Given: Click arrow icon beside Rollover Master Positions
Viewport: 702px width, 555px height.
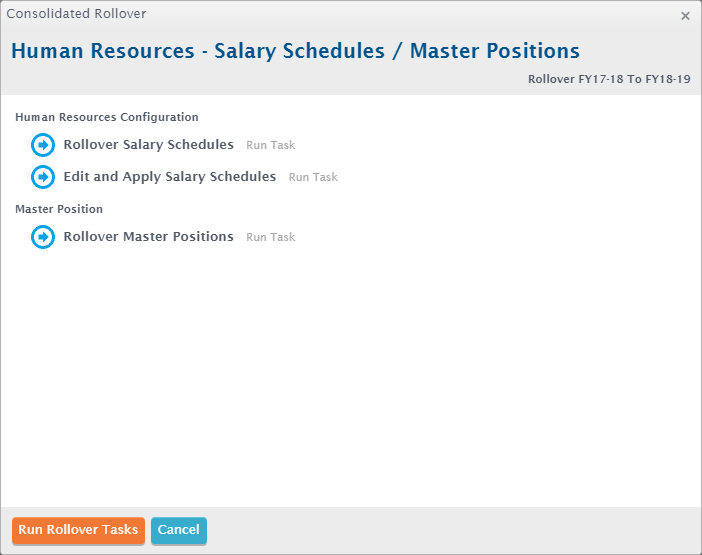Looking at the screenshot, I should pos(43,237).
